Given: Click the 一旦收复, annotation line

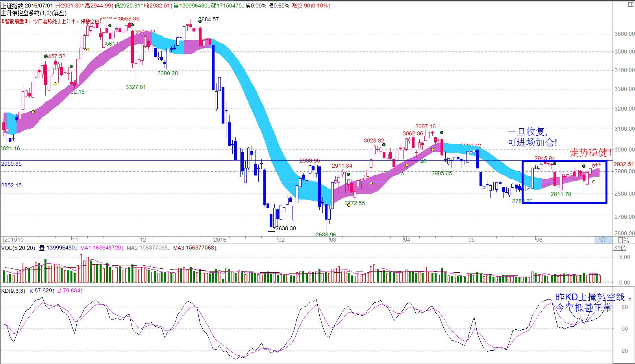Looking at the screenshot, I should [528, 132].
